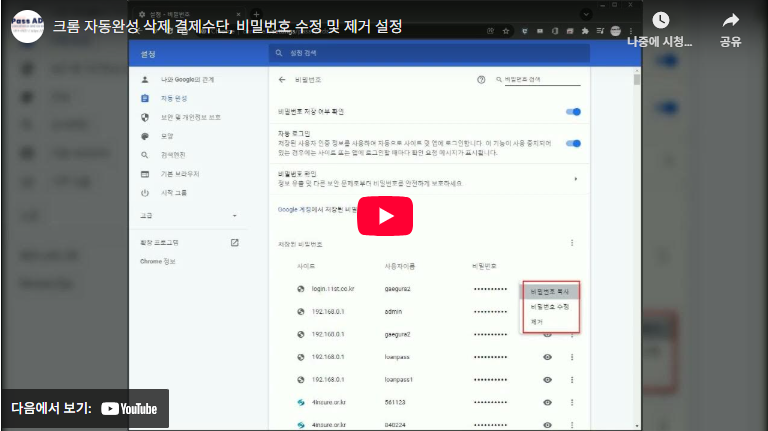
Task: Open 나와 Google의 관계 settings section
Action: pos(187,79)
